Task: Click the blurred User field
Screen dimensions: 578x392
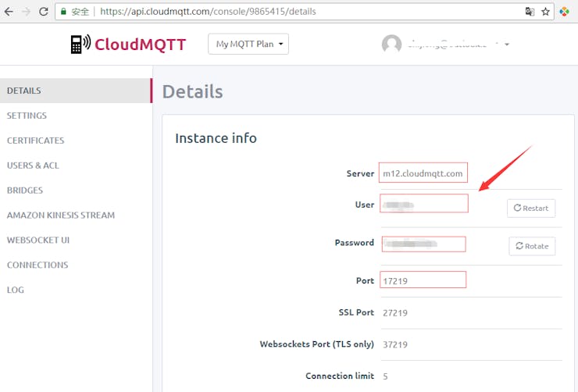Action: 424,203
